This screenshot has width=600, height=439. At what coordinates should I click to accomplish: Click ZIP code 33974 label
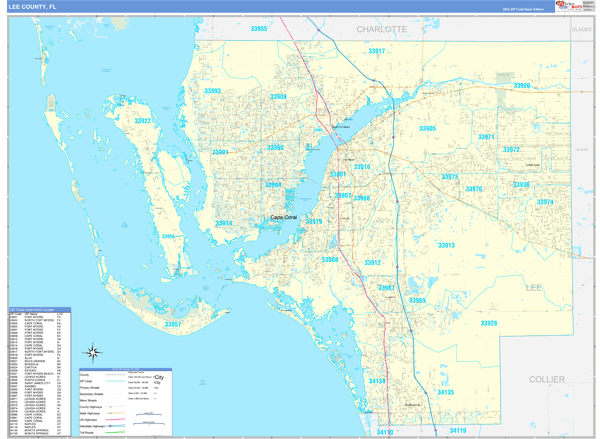(545, 202)
